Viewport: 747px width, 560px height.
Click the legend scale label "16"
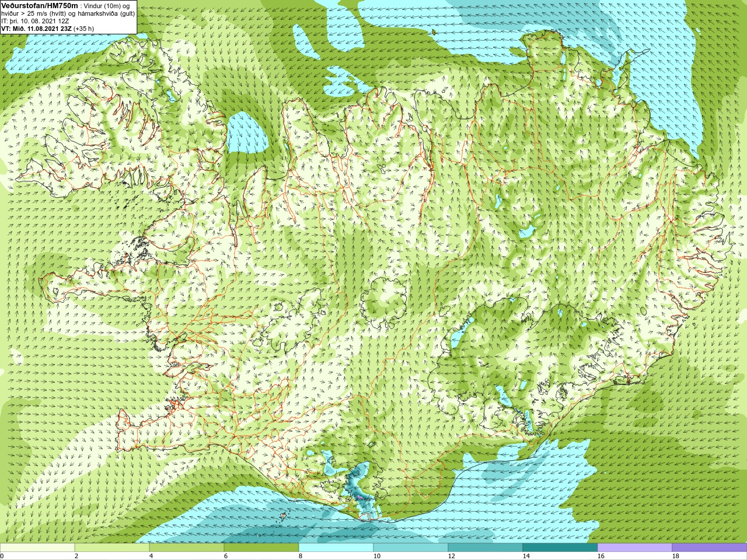click(x=601, y=556)
